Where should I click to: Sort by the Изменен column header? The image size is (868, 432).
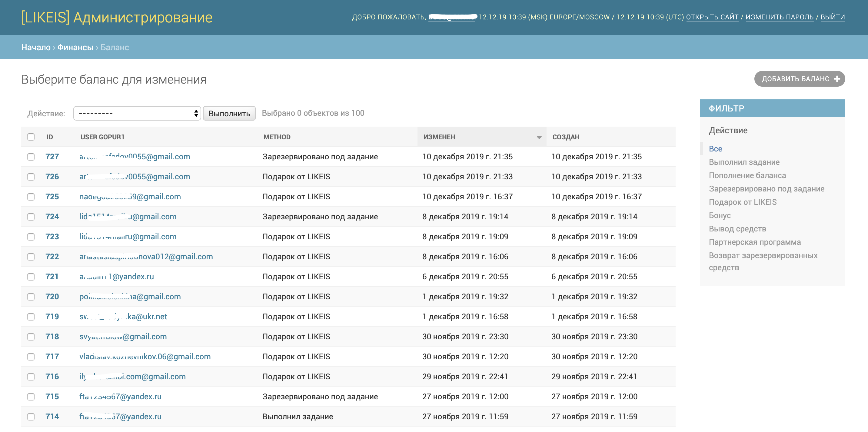click(439, 137)
